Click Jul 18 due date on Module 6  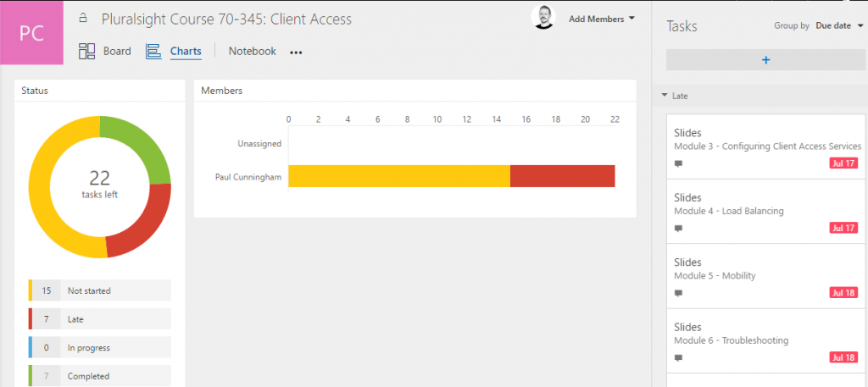(x=843, y=357)
